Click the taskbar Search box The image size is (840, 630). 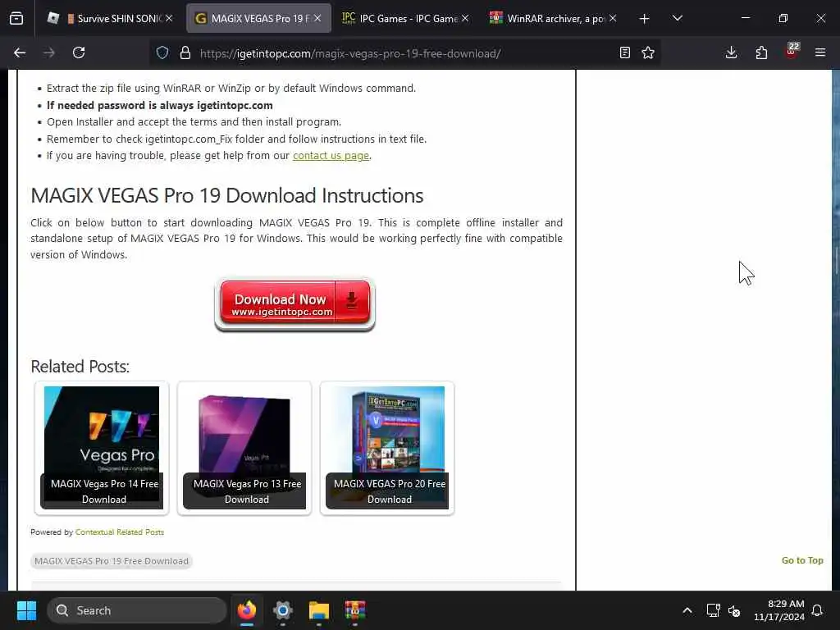(137, 610)
